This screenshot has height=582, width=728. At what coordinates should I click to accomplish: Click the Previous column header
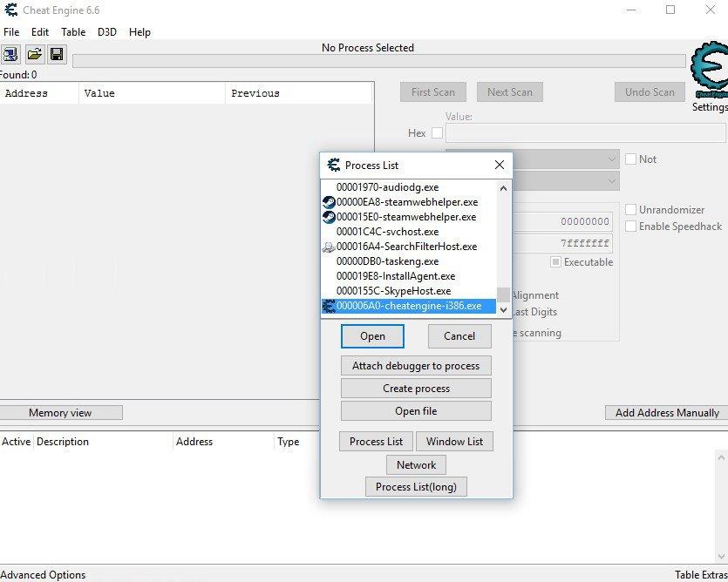(298, 93)
